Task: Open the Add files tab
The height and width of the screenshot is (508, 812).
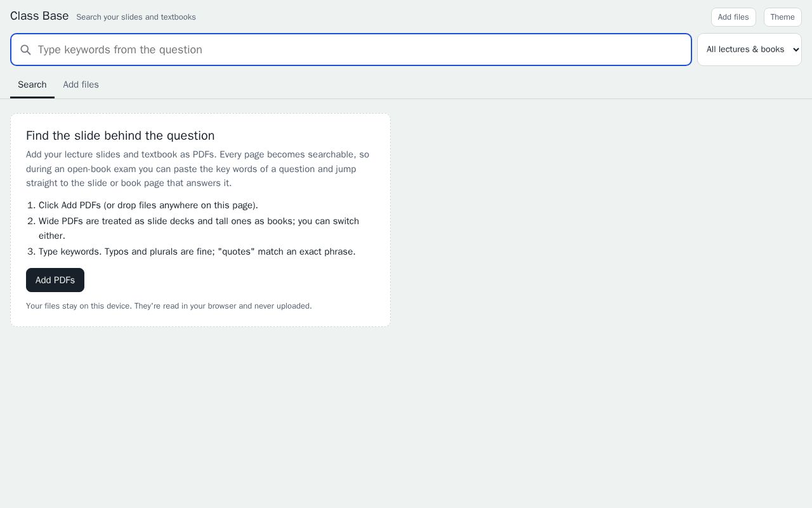Action: click(81, 85)
